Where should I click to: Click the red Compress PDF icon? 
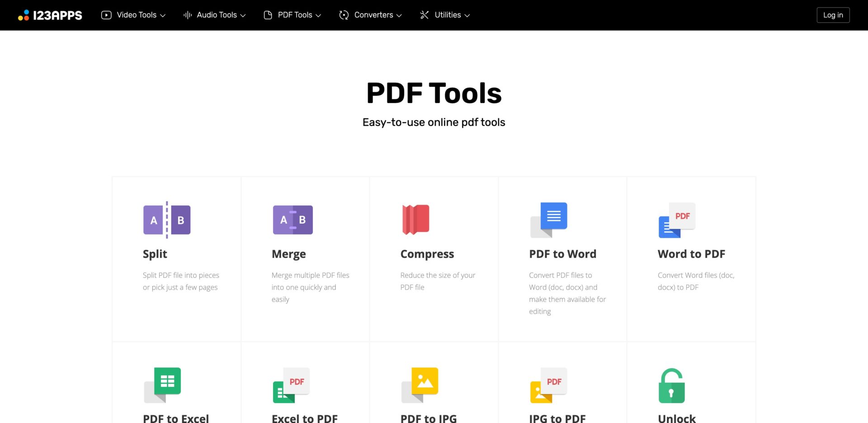tap(415, 220)
